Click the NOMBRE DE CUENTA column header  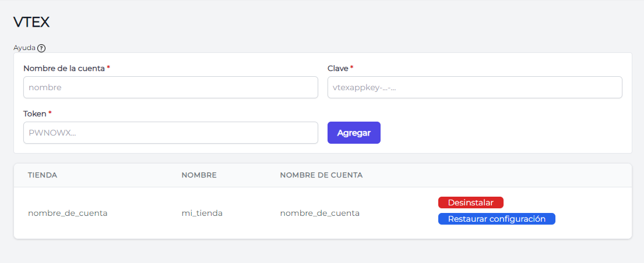coord(321,175)
